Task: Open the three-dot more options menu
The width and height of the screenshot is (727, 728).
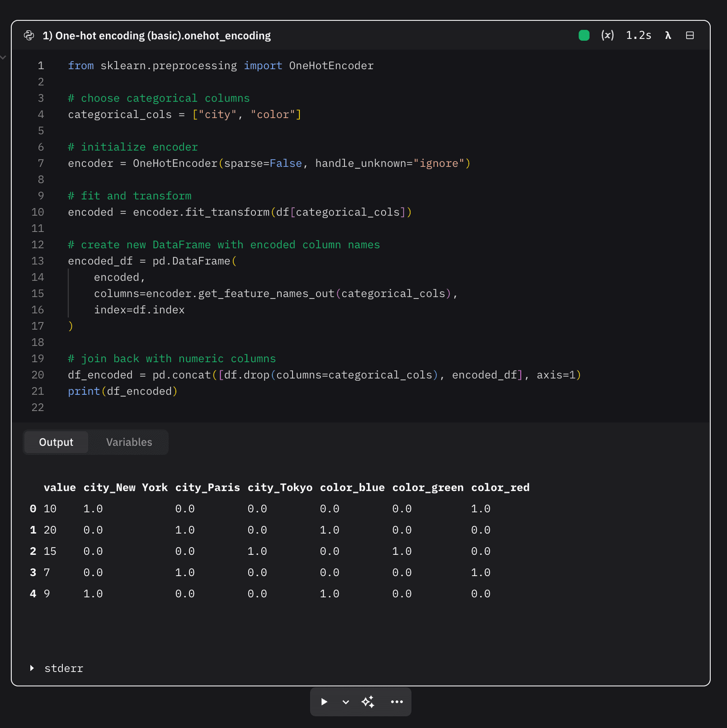Action: (397, 702)
